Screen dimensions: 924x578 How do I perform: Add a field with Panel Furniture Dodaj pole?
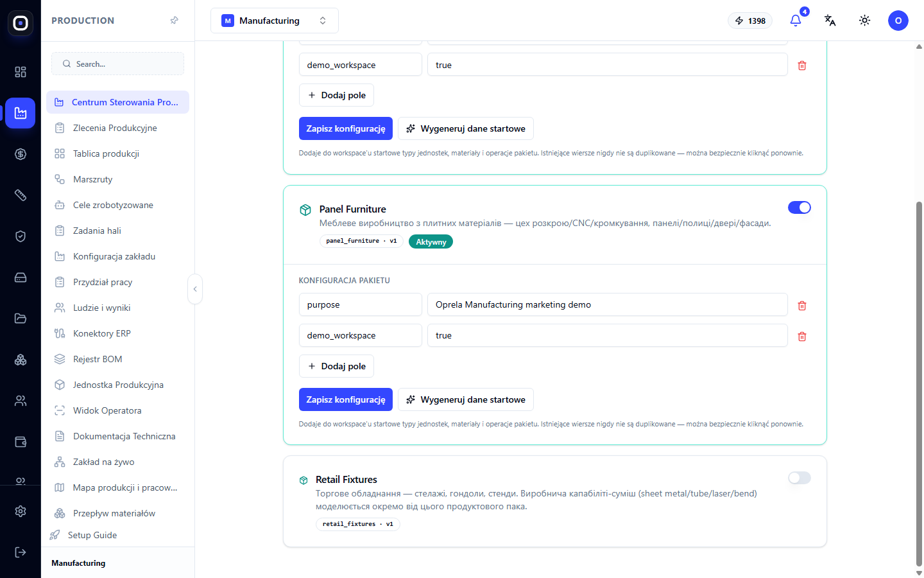pyautogui.click(x=337, y=366)
